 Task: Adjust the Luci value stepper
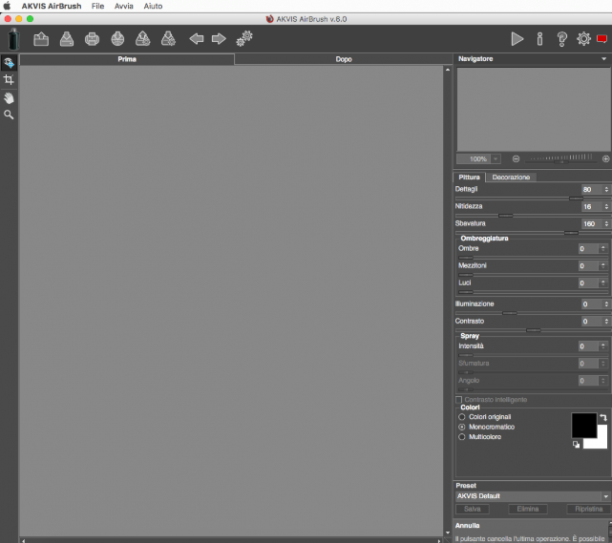[x=603, y=283]
